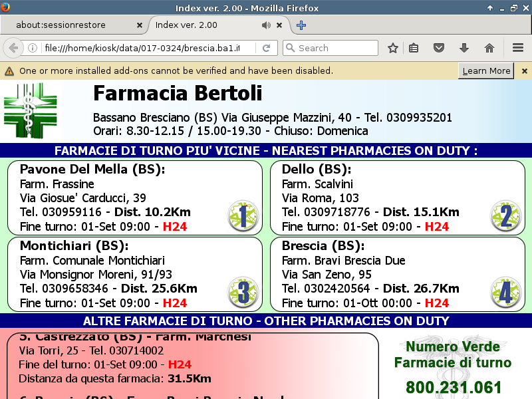Open the Firefox hamburger menu
This screenshot has width=532, height=399.
518,48
